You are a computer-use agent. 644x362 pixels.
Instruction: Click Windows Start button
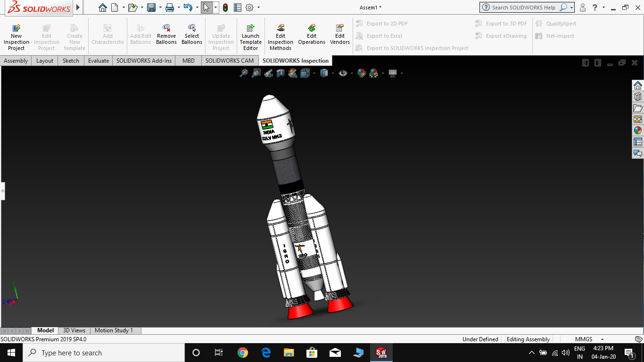pyautogui.click(x=11, y=353)
